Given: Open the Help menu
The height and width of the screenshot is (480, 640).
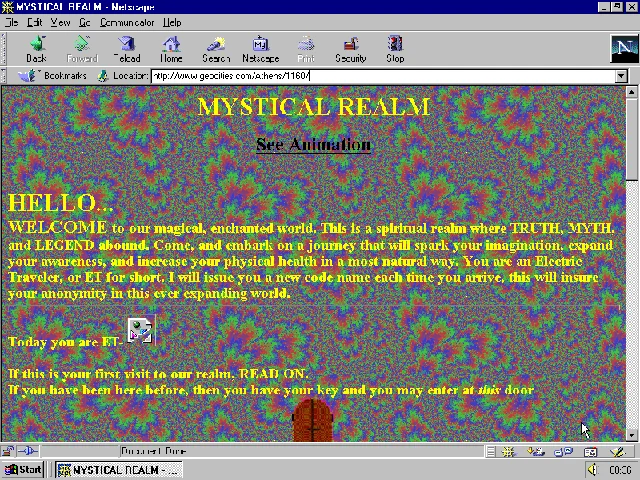Looking at the screenshot, I should (172, 22).
